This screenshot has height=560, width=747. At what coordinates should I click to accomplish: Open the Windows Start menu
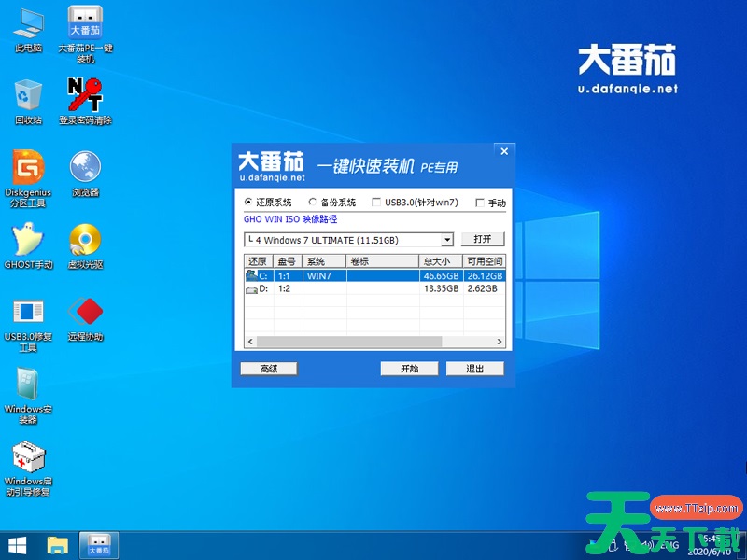17,544
